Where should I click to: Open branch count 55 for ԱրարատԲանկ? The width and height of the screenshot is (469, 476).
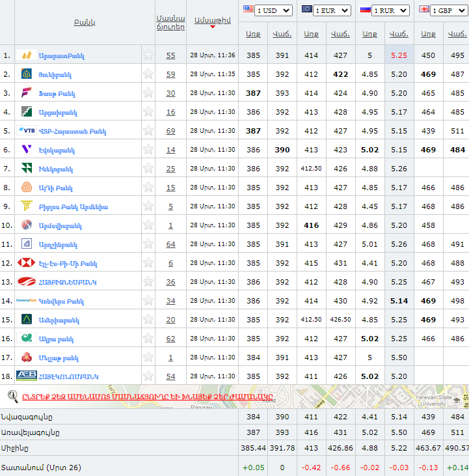[170, 55]
